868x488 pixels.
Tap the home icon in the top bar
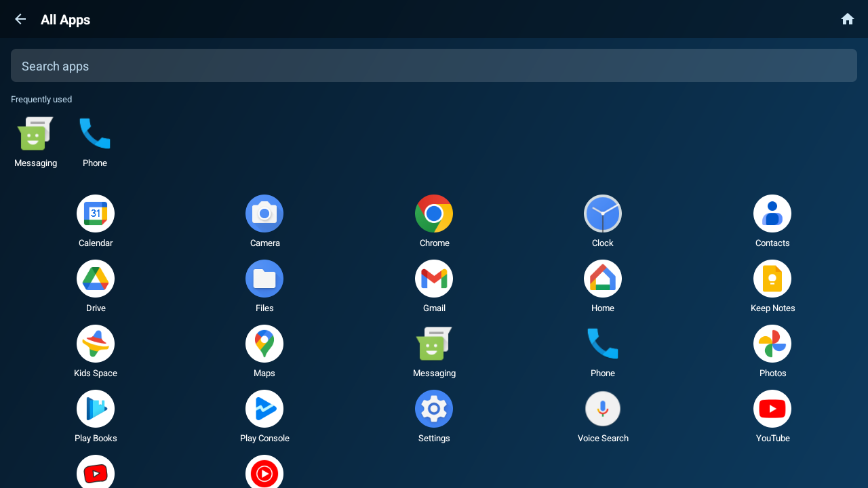click(847, 19)
